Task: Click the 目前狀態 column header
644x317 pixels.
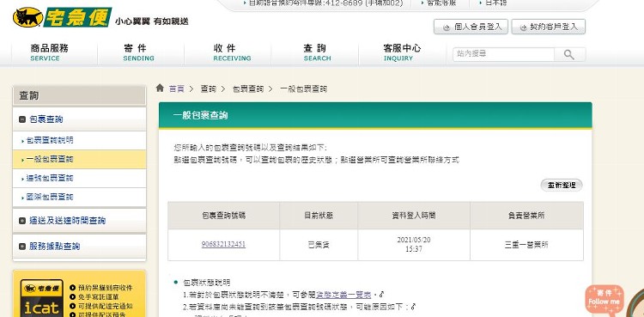Action: (x=319, y=216)
